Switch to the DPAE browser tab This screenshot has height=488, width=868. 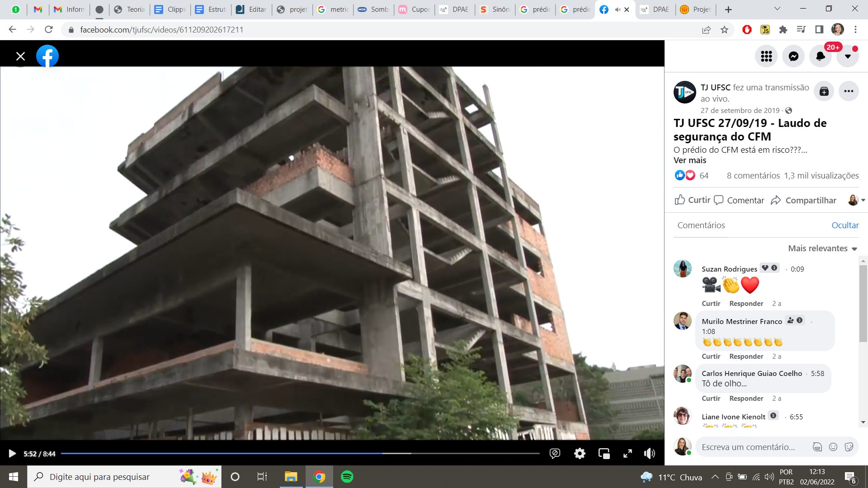pos(455,9)
